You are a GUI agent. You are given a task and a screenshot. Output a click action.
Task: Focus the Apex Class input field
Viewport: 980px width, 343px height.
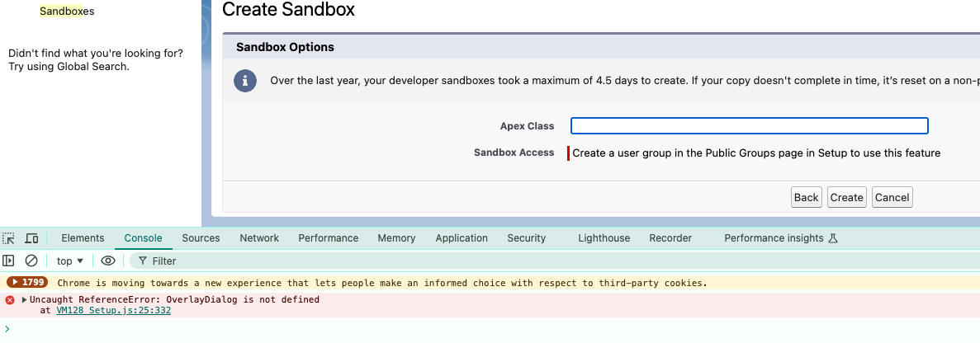(x=749, y=126)
